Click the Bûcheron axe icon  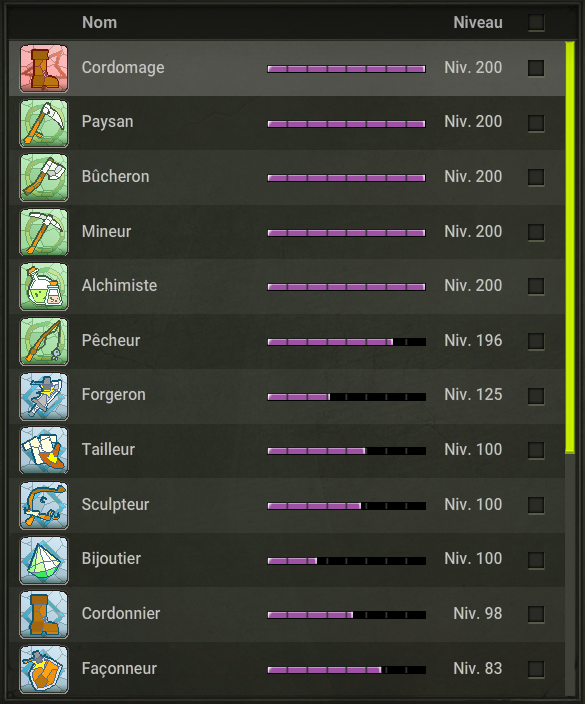(x=44, y=178)
